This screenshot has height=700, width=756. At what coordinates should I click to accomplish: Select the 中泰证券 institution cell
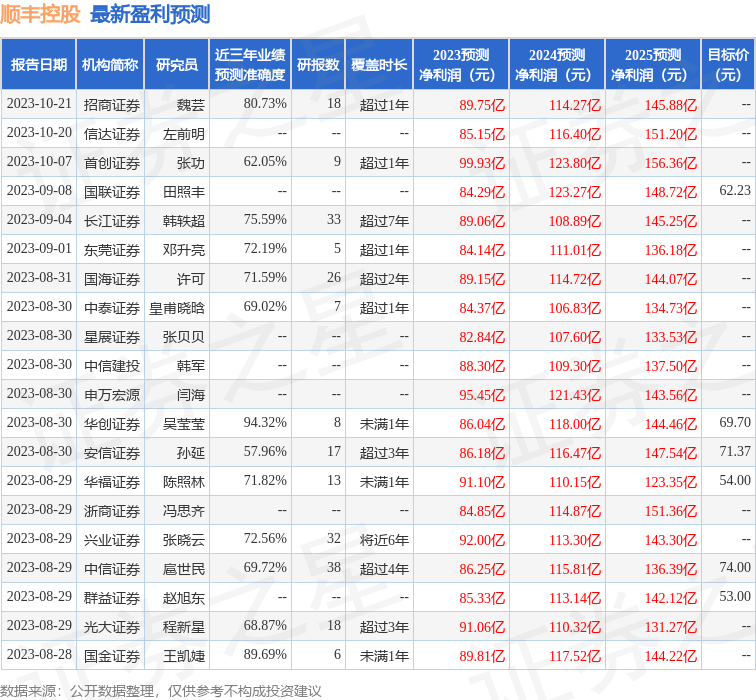(112, 308)
